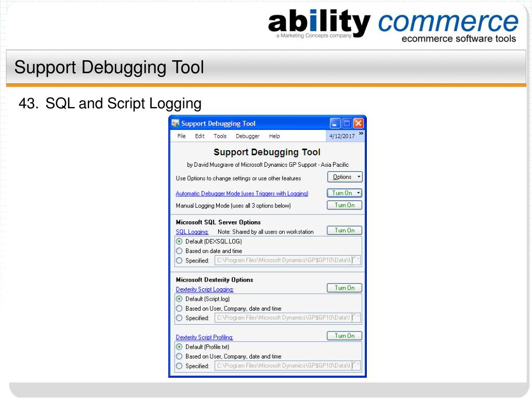Screen dimensions: 532x399
Task: Turn On Manual Logging Mode
Action: [x=344, y=205]
